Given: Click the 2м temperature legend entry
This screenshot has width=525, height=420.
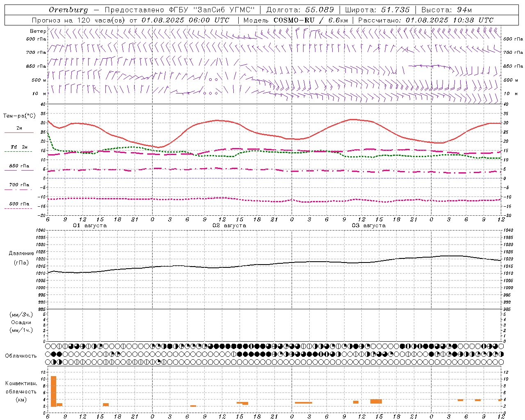Looking at the screenshot, I should coord(19,128).
